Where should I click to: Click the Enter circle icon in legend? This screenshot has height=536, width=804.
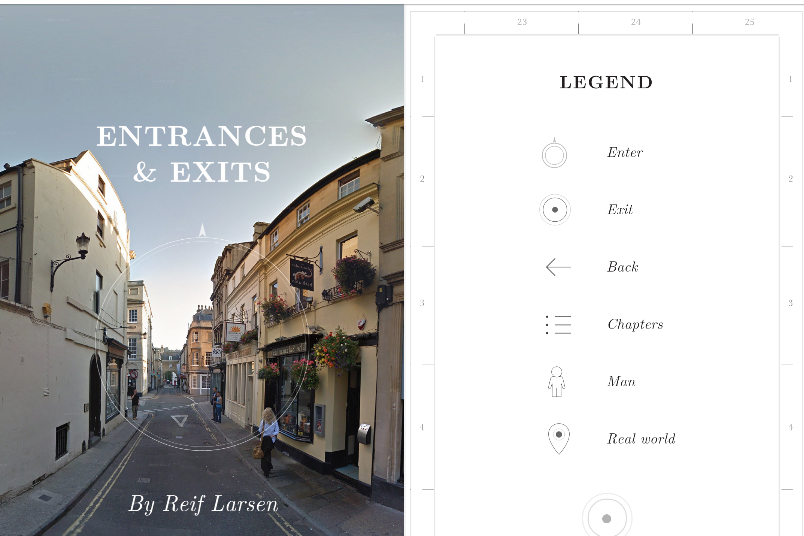[x=554, y=153]
